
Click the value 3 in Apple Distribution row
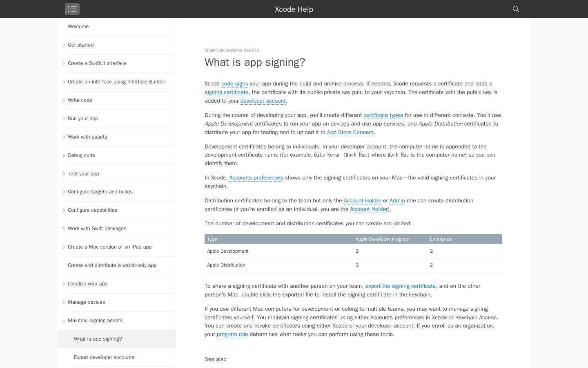point(357,265)
